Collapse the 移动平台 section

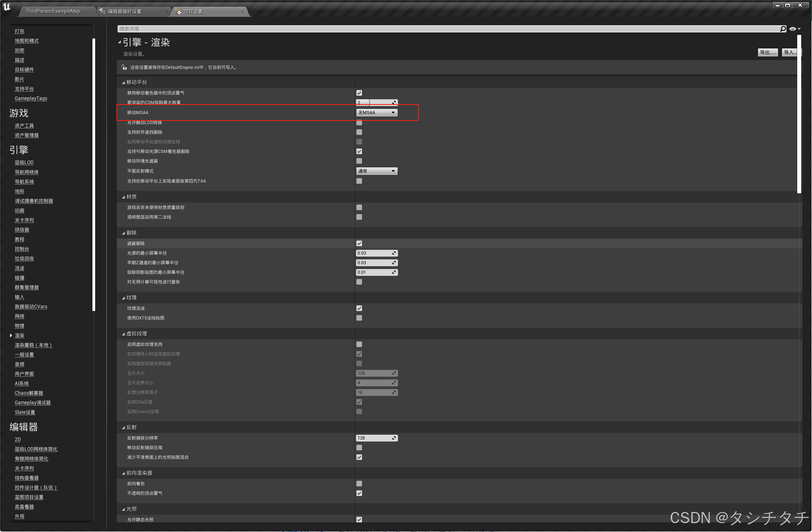tap(123, 82)
